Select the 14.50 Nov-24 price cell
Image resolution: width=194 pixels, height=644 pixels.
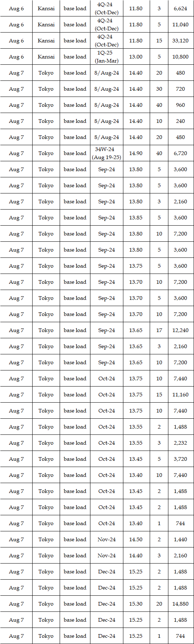point(136,539)
